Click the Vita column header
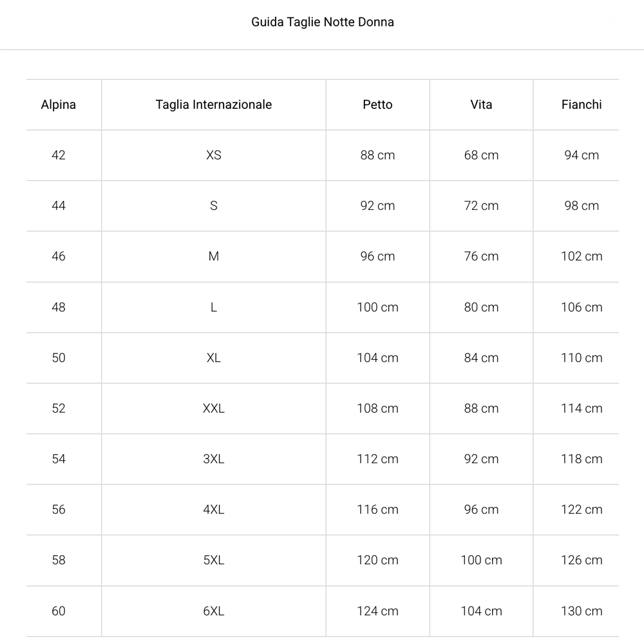The width and height of the screenshot is (644, 644). (x=481, y=104)
